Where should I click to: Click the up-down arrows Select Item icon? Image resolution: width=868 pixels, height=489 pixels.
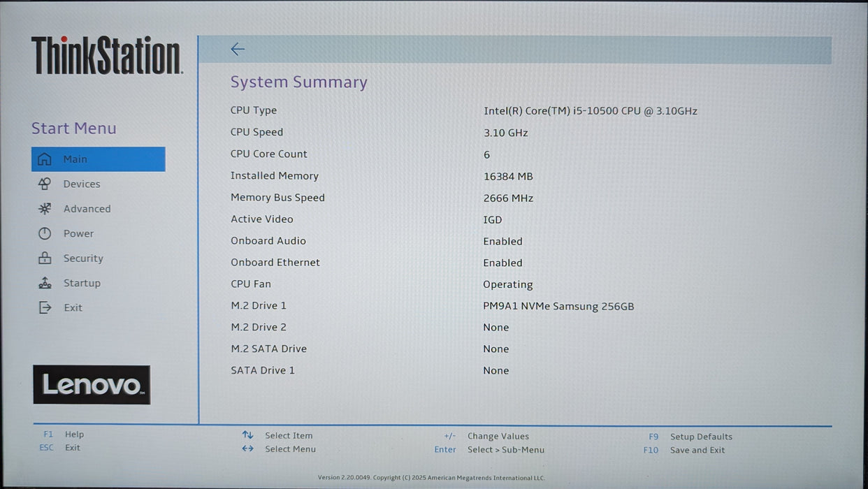tap(247, 435)
